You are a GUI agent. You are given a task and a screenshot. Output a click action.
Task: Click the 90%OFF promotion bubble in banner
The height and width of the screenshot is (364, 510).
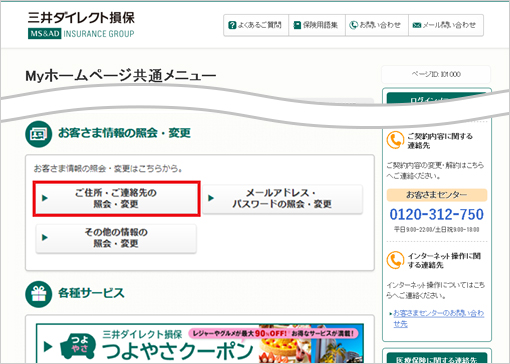tap(273, 333)
